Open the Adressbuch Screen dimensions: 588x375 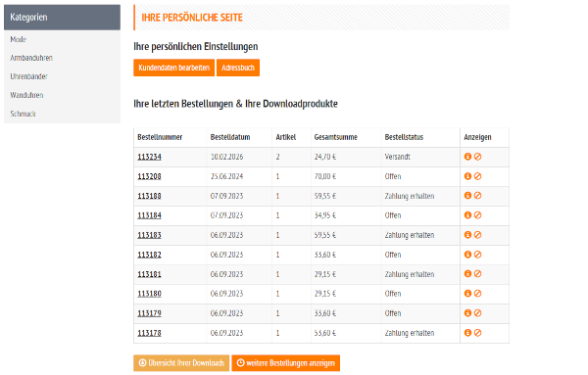(x=238, y=68)
